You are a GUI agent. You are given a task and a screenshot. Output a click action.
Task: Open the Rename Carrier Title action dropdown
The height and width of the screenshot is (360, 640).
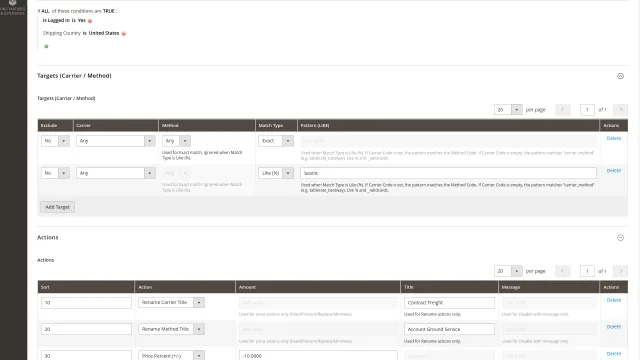point(171,302)
